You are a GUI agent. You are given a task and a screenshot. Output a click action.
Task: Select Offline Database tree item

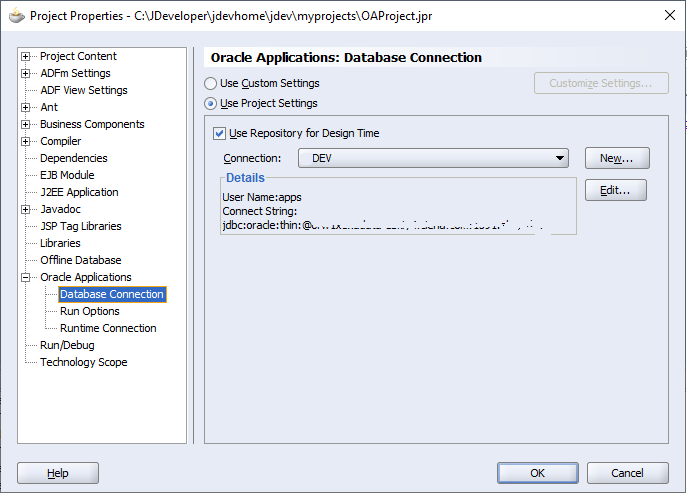(x=81, y=260)
